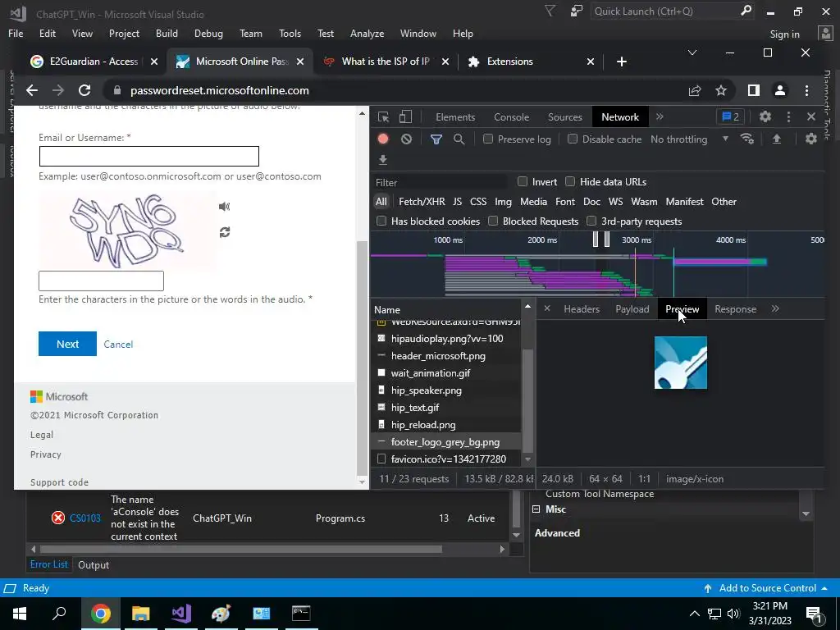
Task: Click the Email or Username field
Action: click(x=149, y=156)
